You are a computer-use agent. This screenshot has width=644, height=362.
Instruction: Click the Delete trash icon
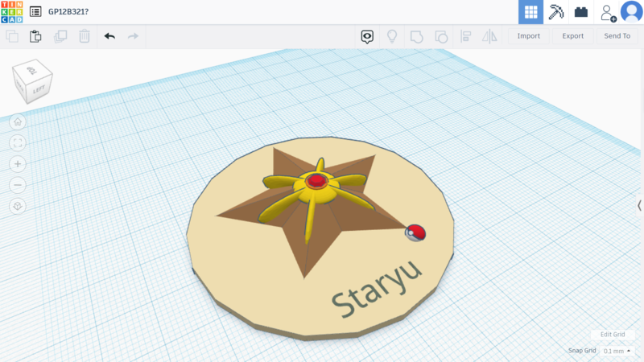pos(85,36)
